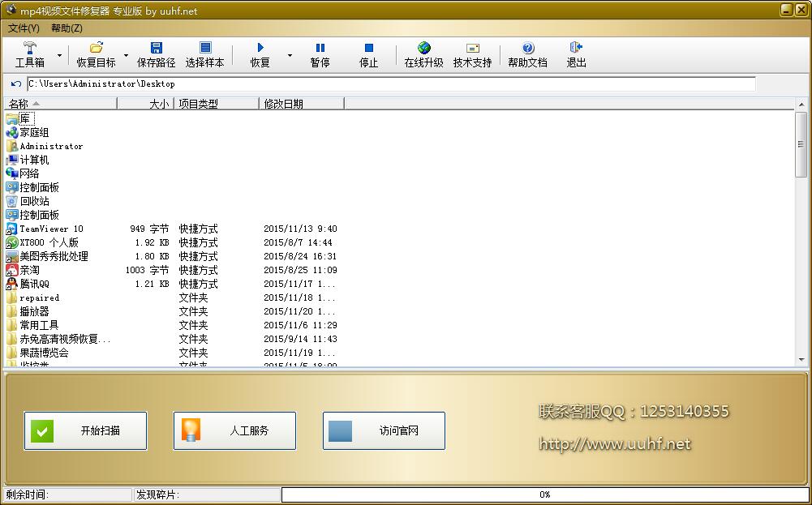
Task: Choose 保存路径 save path
Action: [156, 55]
